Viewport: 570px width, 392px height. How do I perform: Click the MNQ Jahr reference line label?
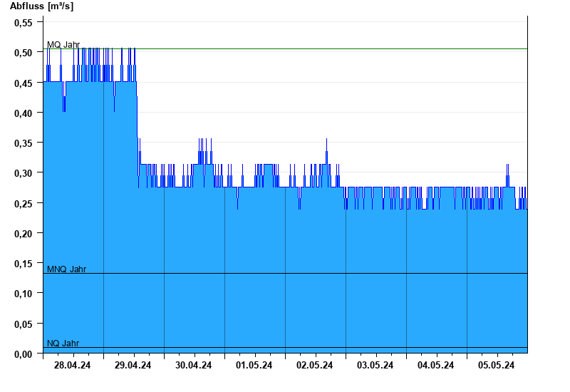67,269
